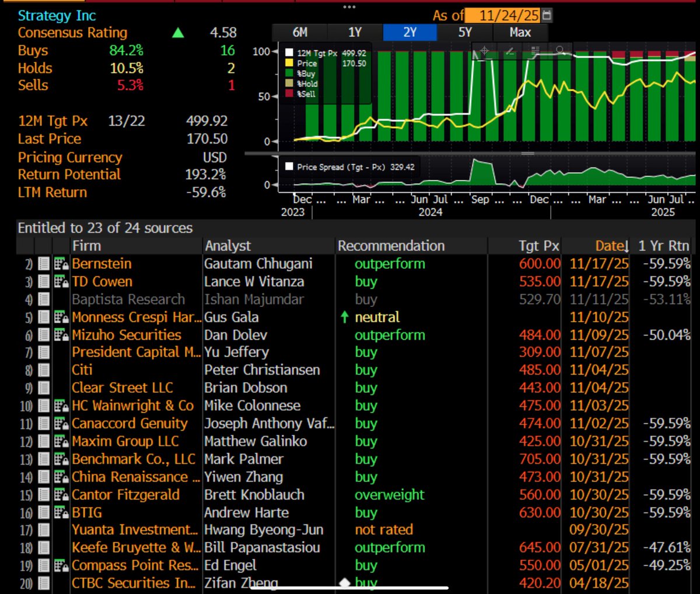Click the three-dot handle at window top
This screenshot has height=594, width=700.
tap(349, 7)
